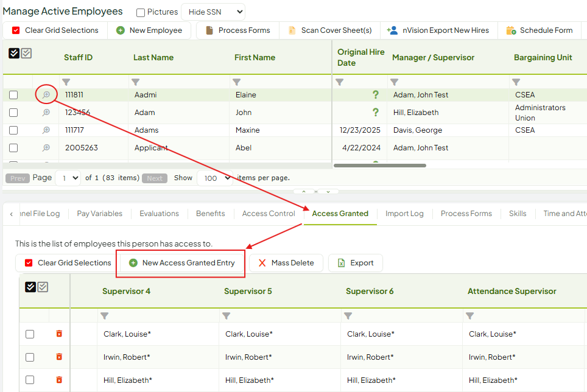Click Supervisor 5 column filter icon
This screenshot has height=392, width=587.
click(x=226, y=316)
